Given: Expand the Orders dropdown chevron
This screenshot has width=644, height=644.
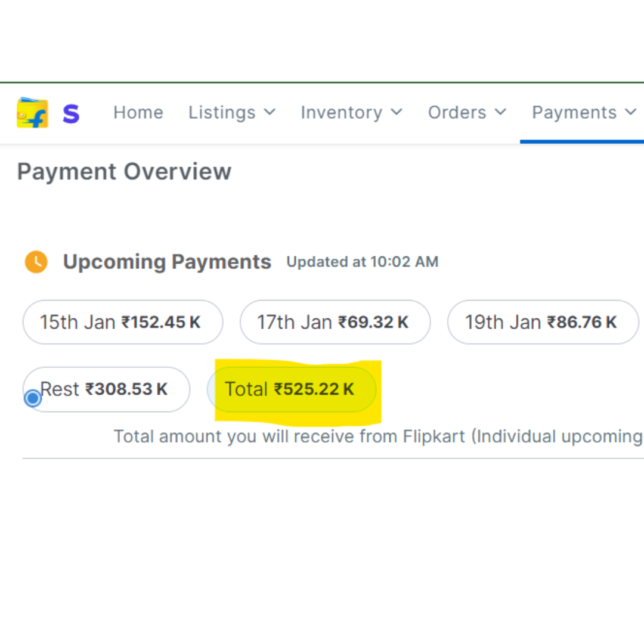Looking at the screenshot, I should (500, 112).
